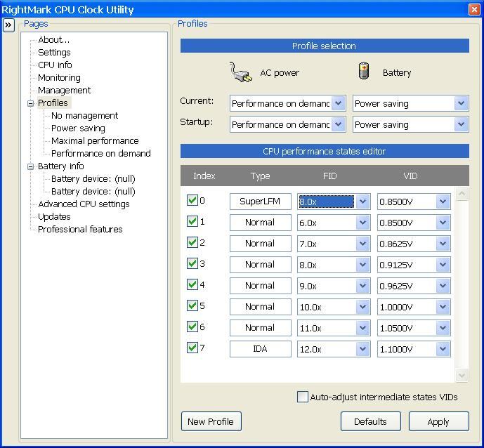Image resolution: width=484 pixels, height=448 pixels.
Task: Open VID dropdown showing 0.9625V
Action: click(x=443, y=286)
